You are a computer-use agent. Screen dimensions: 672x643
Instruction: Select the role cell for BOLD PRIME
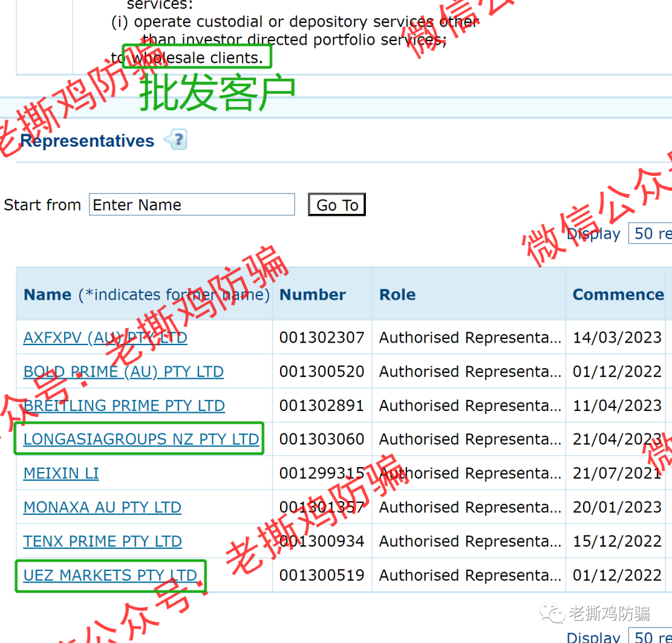470,371
